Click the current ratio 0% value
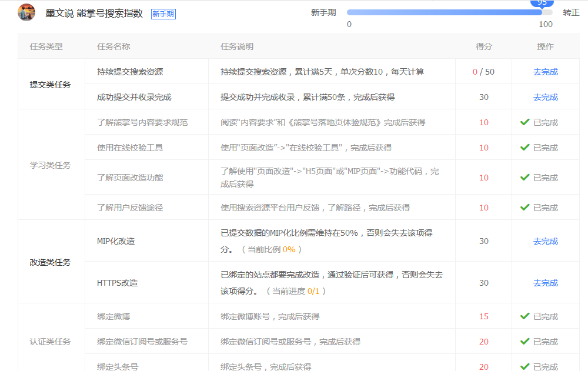 [289, 249]
